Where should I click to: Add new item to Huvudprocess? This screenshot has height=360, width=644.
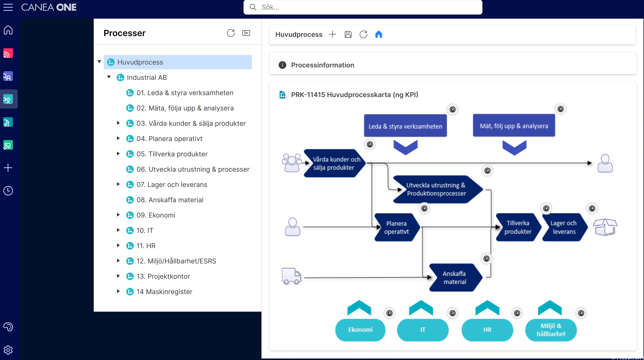tap(332, 34)
